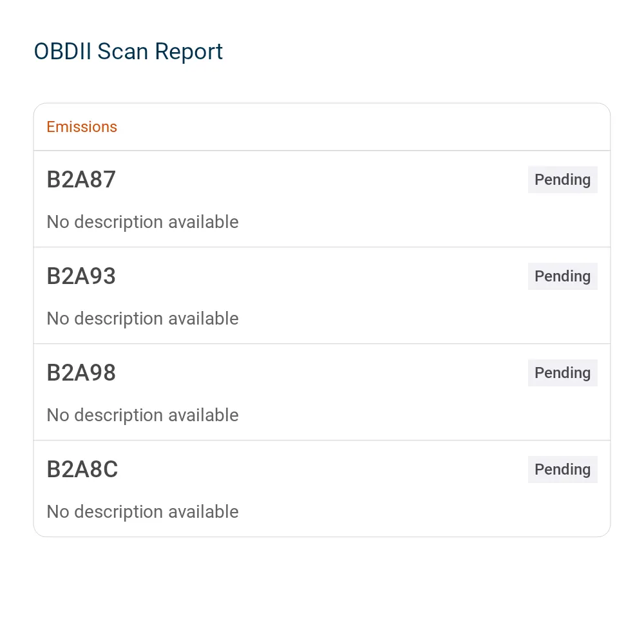Click the B2A98 code row

click(322, 392)
